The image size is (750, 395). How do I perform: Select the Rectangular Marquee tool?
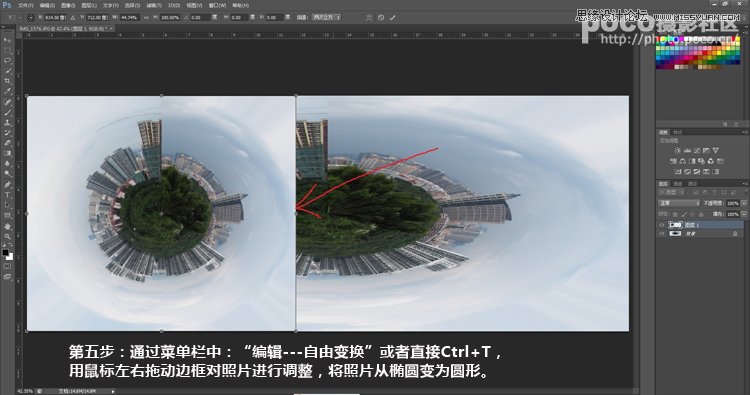point(7,50)
